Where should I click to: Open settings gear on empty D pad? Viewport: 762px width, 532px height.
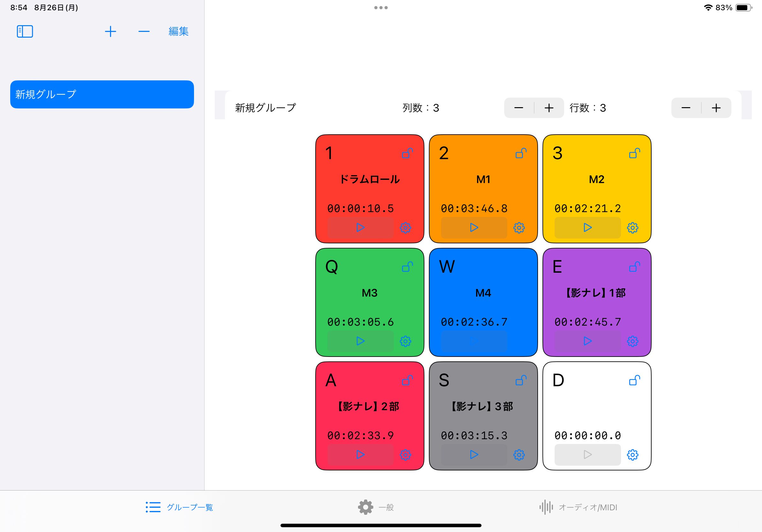[632, 455]
